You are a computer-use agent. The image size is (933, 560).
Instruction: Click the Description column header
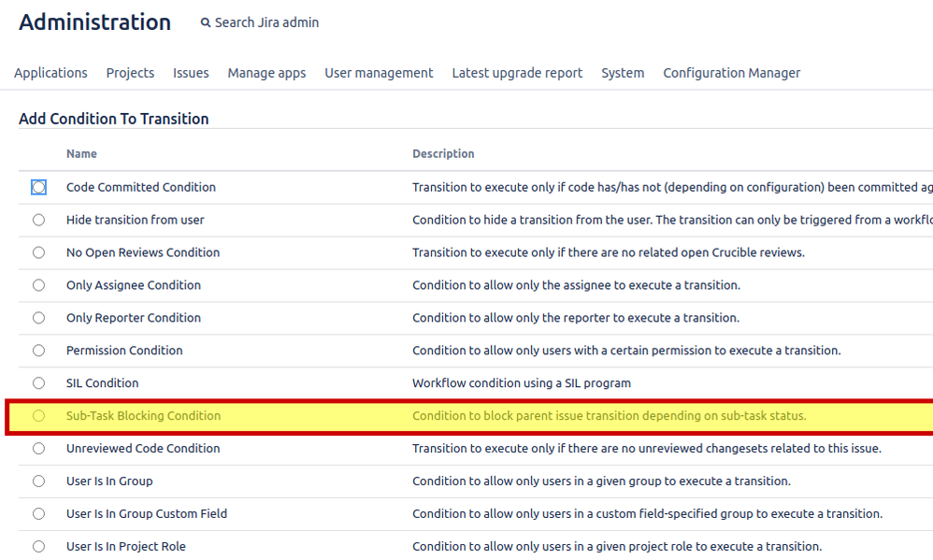click(443, 153)
